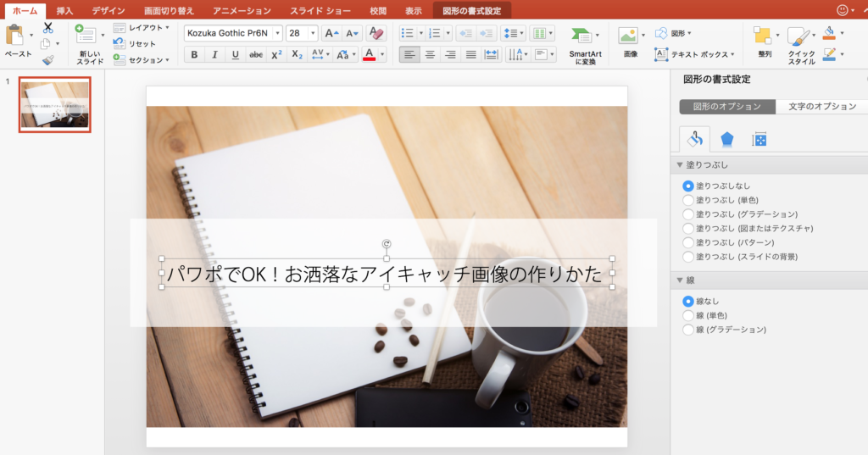Select 線 (単色) radio option
The image size is (868, 455).
[x=688, y=315]
